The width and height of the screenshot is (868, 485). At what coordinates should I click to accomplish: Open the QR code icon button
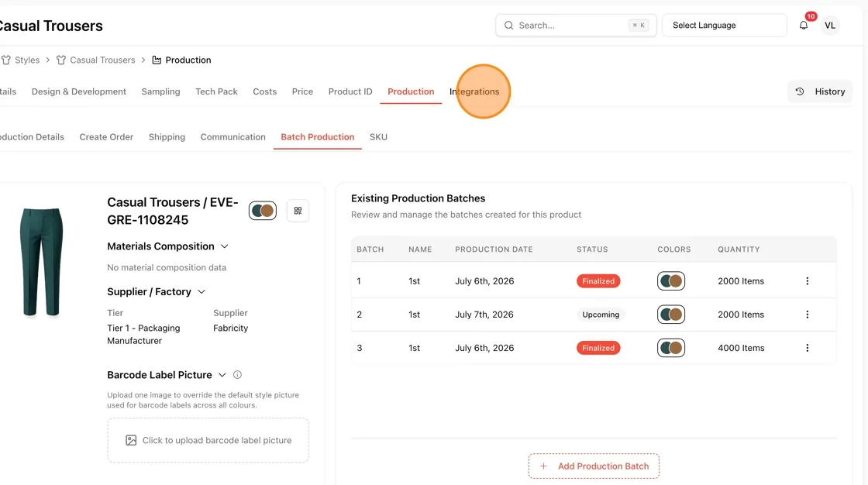298,211
